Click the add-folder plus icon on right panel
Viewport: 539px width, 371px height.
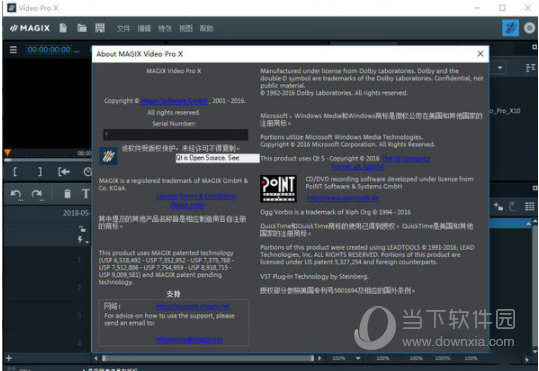click(498, 206)
